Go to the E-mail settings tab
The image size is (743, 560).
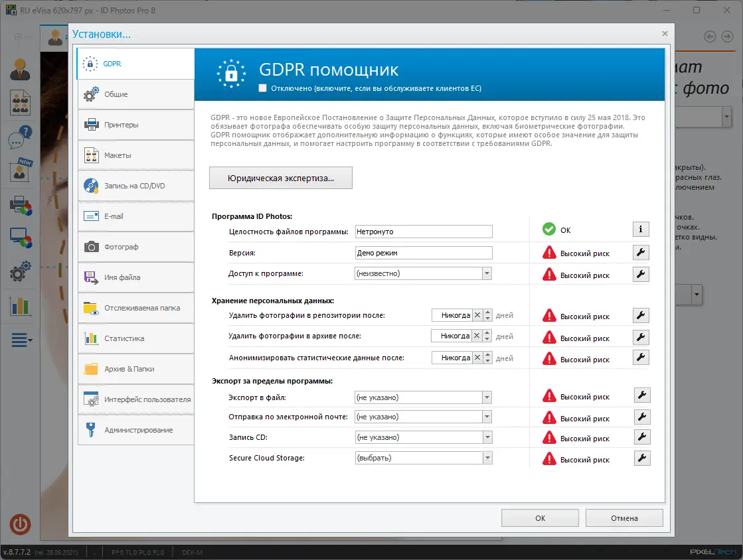point(135,216)
